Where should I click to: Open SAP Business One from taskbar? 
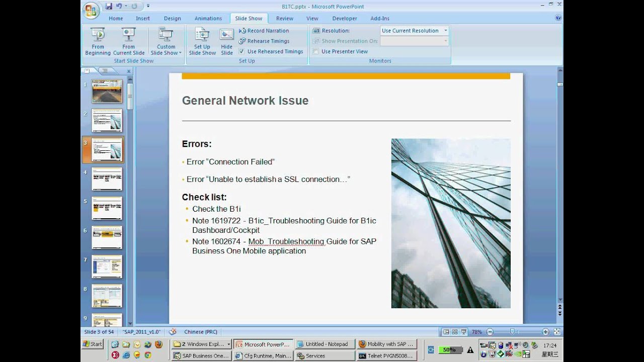point(201,355)
